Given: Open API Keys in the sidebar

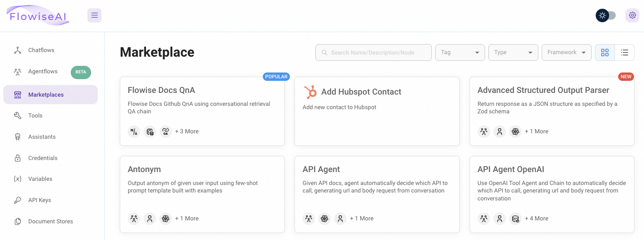Looking at the screenshot, I should click(x=50, y=200).
